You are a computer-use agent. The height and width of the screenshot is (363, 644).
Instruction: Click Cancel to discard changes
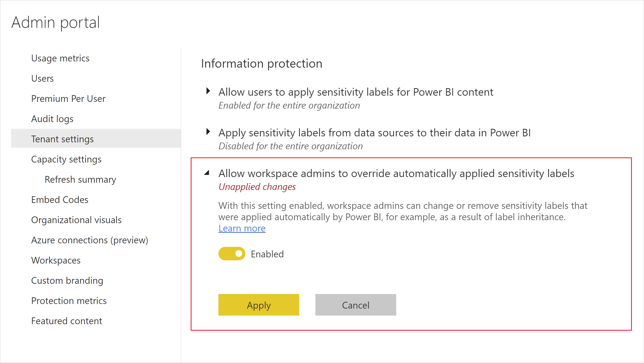point(356,305)
